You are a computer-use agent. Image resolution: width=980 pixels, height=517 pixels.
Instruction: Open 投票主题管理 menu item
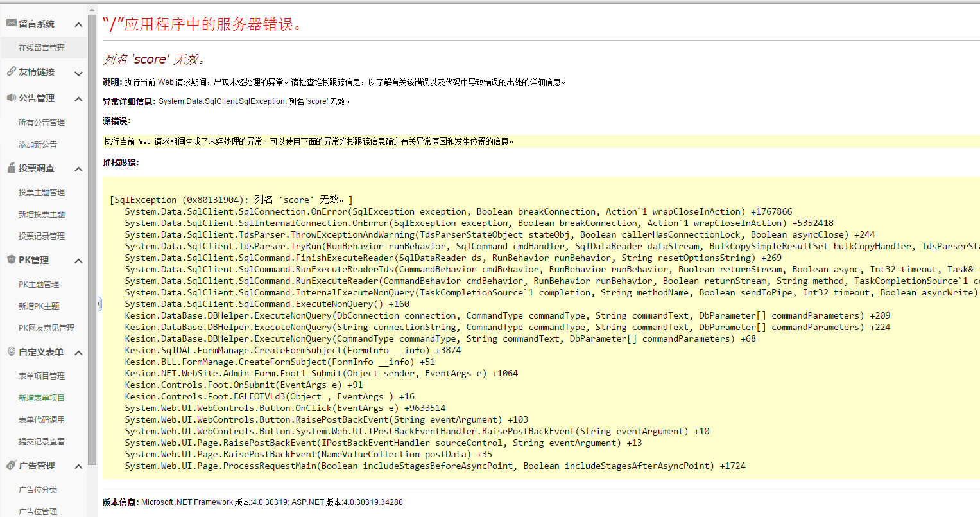coord(42,192)
